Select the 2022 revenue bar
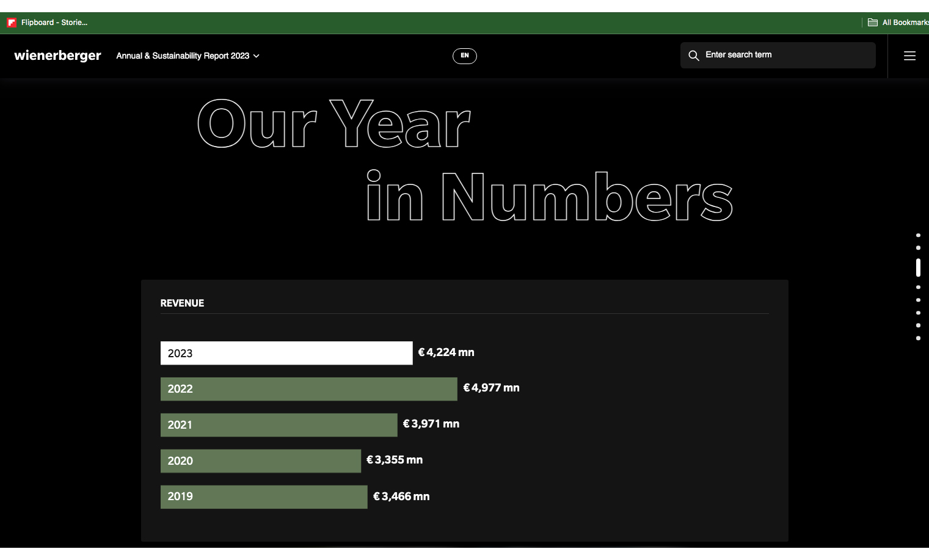 (x=308, y=389)
